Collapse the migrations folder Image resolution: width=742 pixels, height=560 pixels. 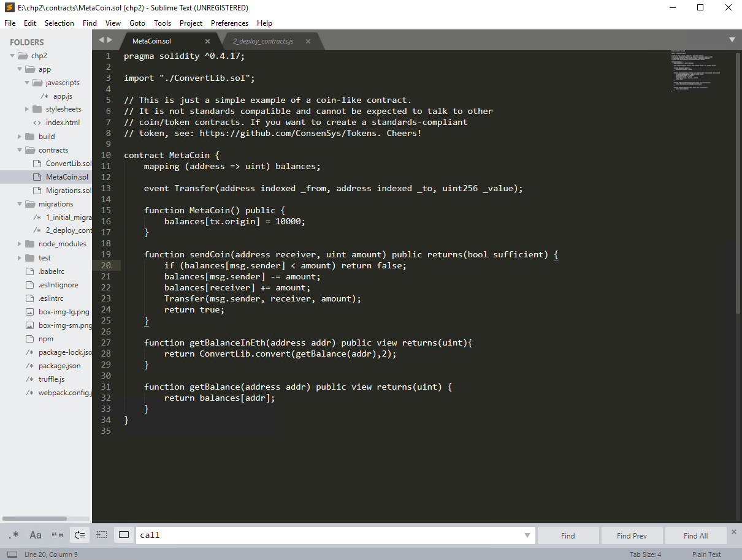click(20, 204)
